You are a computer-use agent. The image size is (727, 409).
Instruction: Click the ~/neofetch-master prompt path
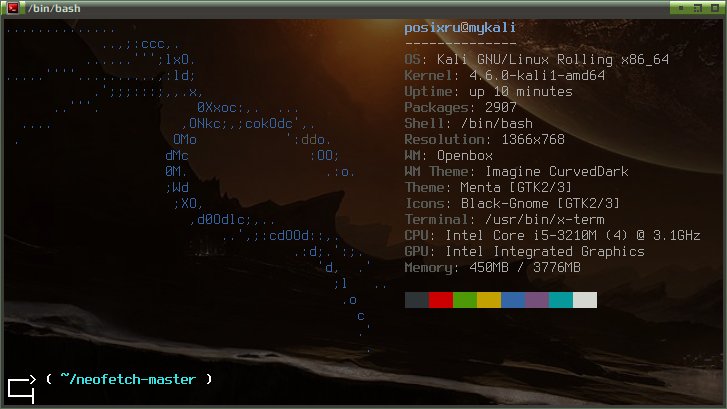point(128,379)
